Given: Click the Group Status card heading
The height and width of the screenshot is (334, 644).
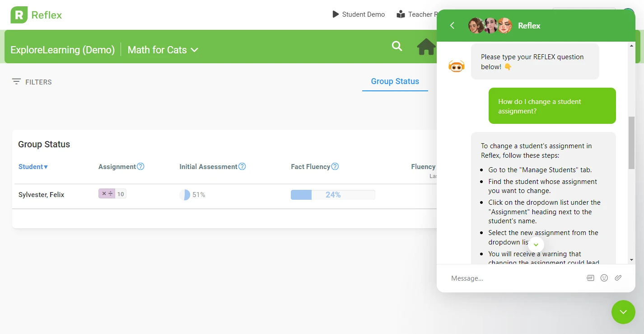Looking at the screenshot, I should 44,145.
